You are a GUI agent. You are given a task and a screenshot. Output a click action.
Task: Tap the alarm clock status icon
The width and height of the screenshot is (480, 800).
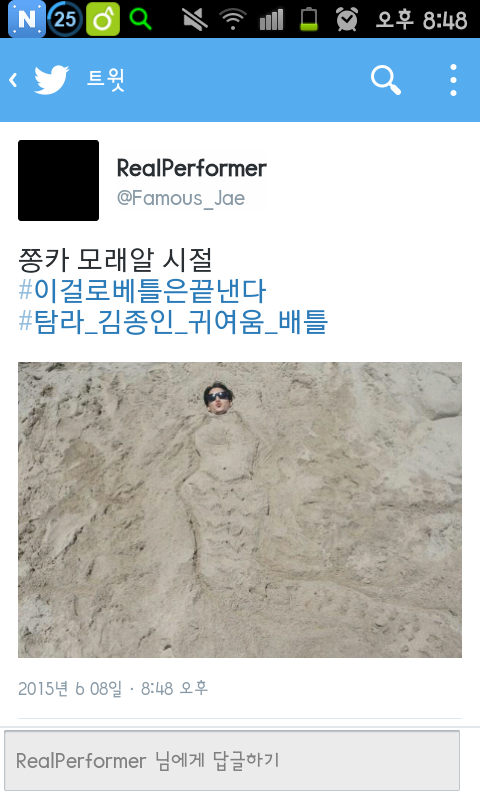[347, 19]
